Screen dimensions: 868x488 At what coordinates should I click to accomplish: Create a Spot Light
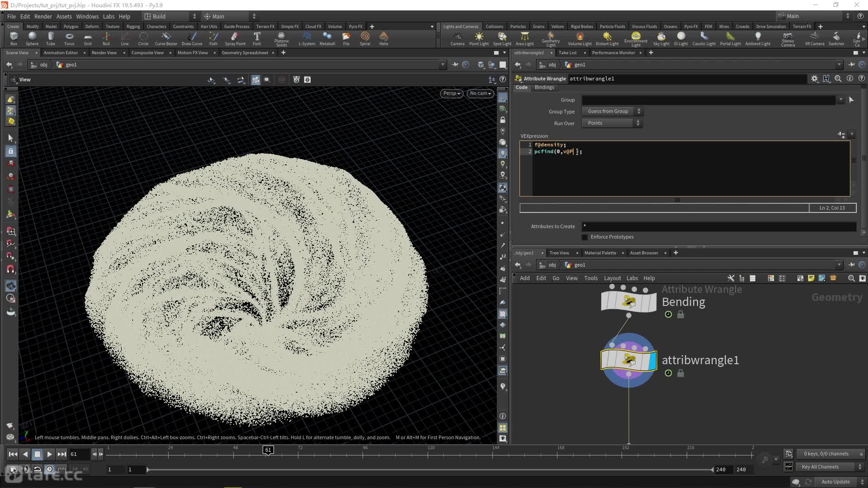(x=502, y=38)
